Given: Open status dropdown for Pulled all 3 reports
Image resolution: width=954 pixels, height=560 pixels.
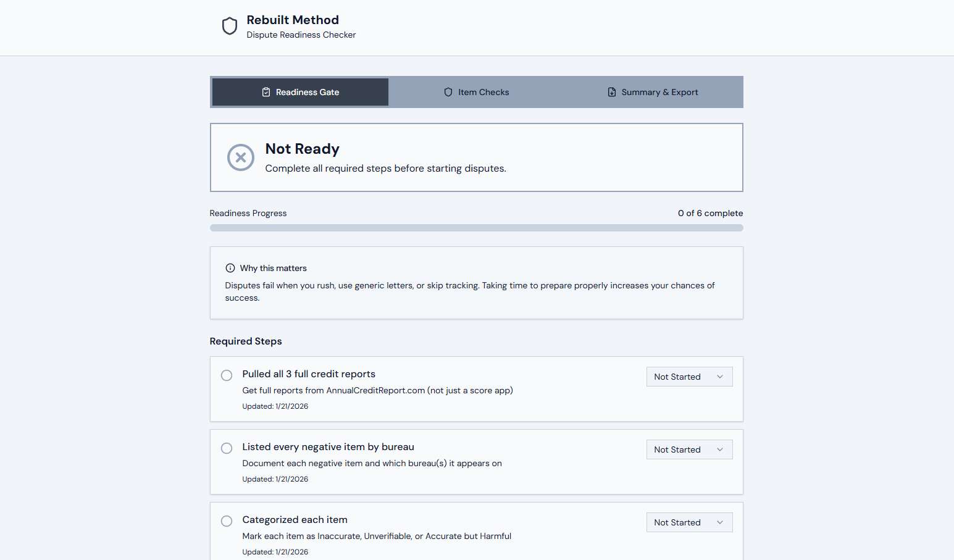Looking at the screenshot, I should [689, 377].
